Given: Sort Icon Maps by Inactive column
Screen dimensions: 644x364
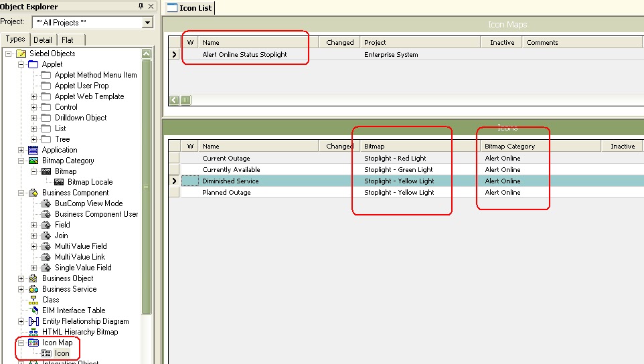Looking at the screenshot, I should [x=501, y=42].
